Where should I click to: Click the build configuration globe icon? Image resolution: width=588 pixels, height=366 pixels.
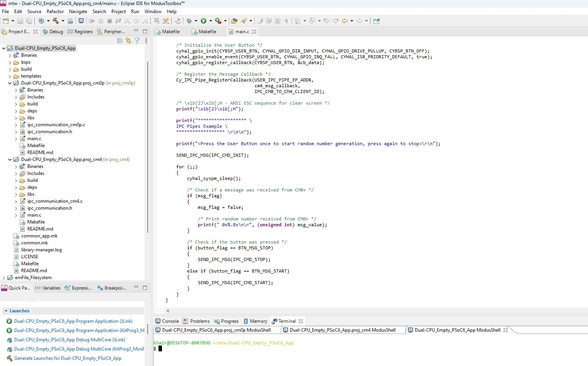(41, 21)
